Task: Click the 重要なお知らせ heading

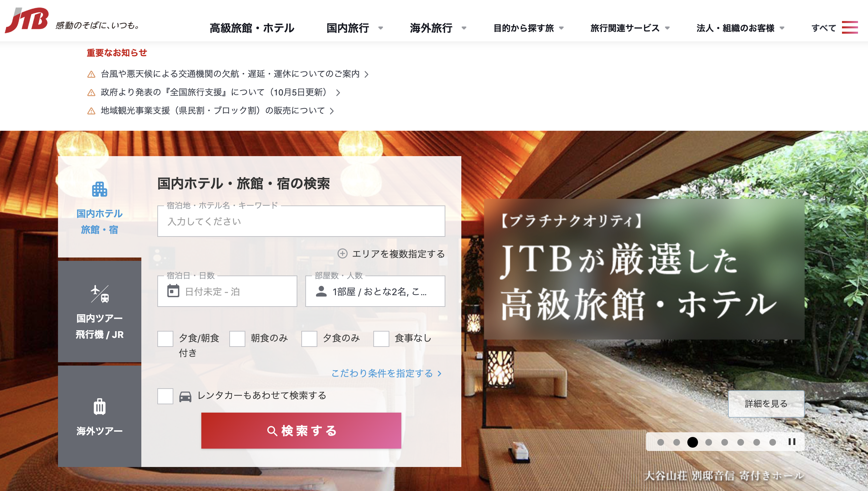Action: pos(117,53)
